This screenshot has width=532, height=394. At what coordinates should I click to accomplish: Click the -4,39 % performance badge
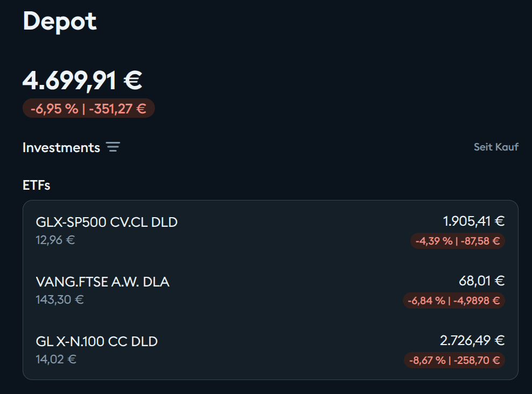pos(457,241)
